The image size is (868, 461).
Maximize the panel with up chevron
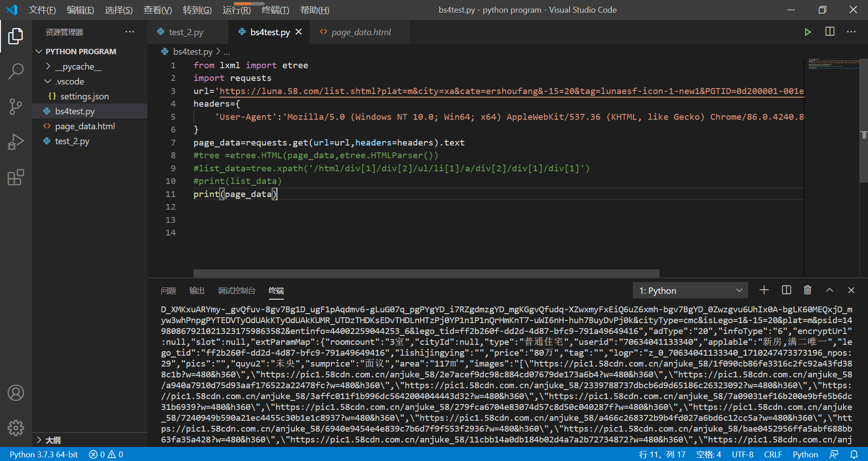(x=830, y=290)
